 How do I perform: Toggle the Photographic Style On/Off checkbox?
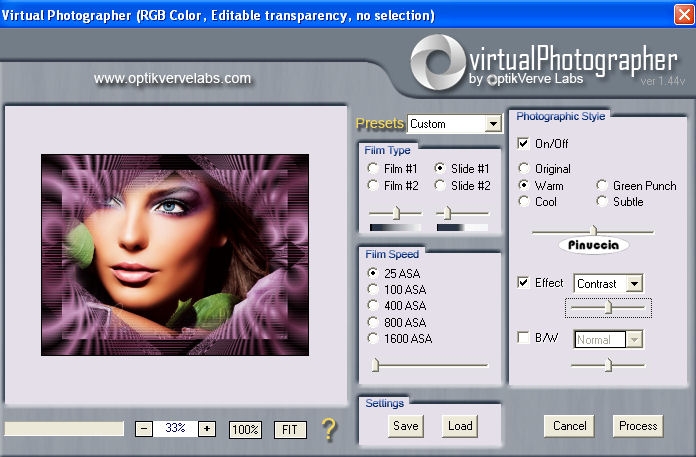pyautogui.click(x=523, y=143)
